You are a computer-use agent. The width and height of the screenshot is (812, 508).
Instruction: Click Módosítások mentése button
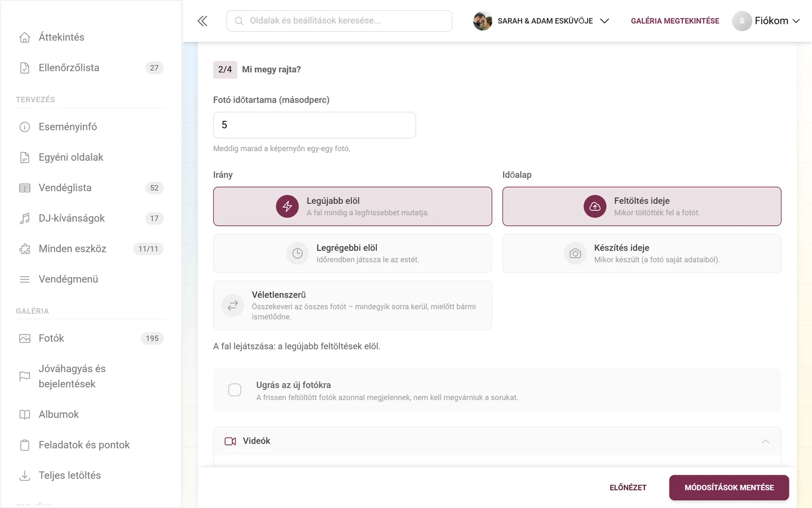click(x=729, y=488)
